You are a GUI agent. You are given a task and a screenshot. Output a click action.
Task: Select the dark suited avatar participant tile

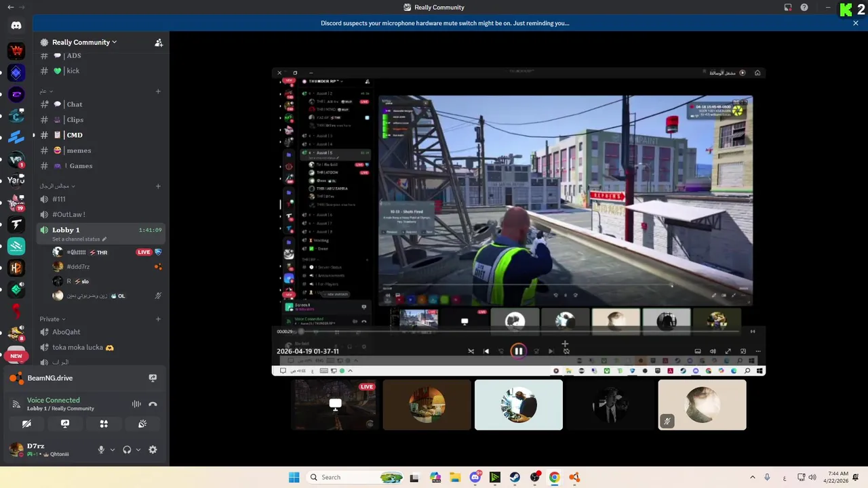610,405
